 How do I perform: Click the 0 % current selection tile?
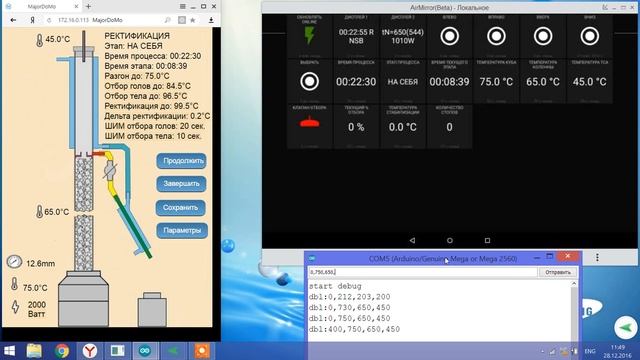click(x=356, y=127)
